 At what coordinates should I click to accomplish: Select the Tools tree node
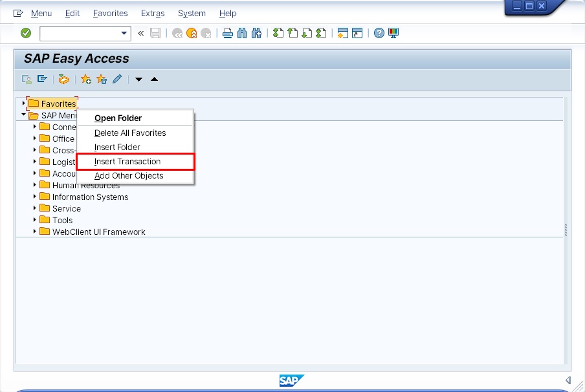[x=62, y=220]
